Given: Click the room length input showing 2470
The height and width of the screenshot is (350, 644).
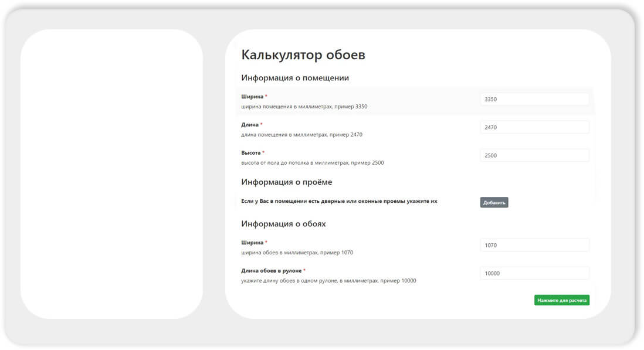Looking at the screenshot, I should tap(534, 127).
